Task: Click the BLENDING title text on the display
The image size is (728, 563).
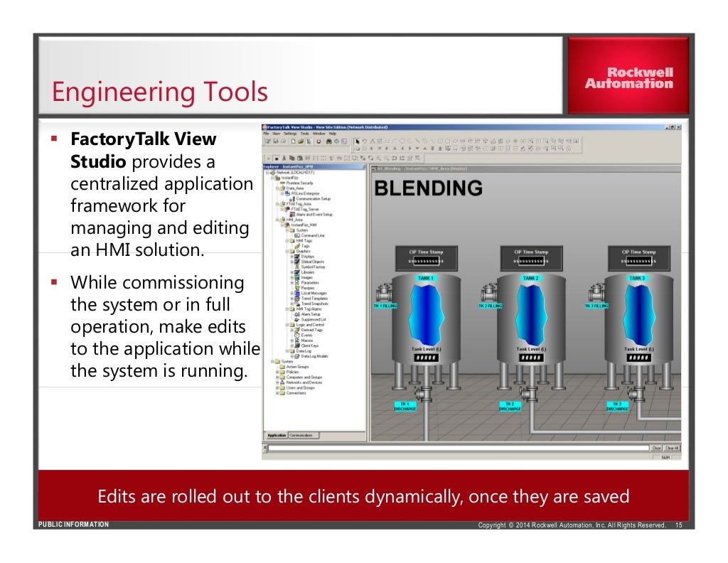Action: coord(428,188)
